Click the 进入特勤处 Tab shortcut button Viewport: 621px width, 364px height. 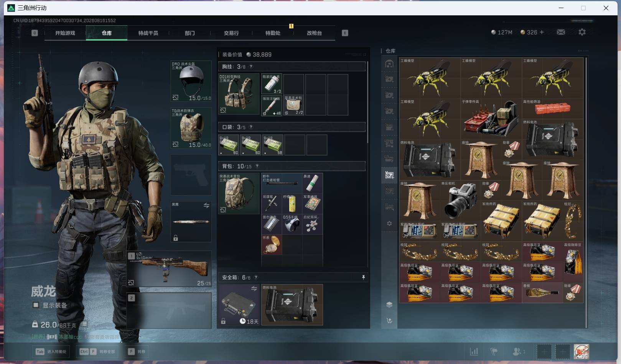pos(51,351)
